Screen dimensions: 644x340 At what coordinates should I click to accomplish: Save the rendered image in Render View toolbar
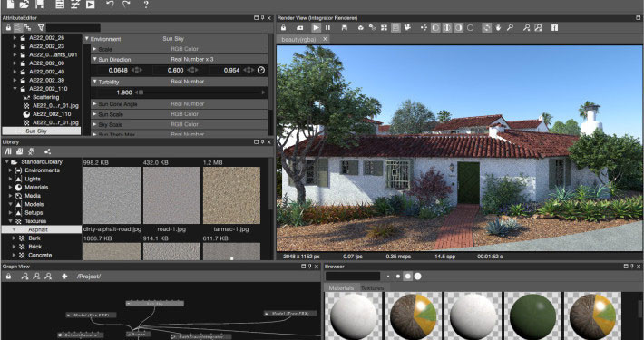tap(345, 28)
